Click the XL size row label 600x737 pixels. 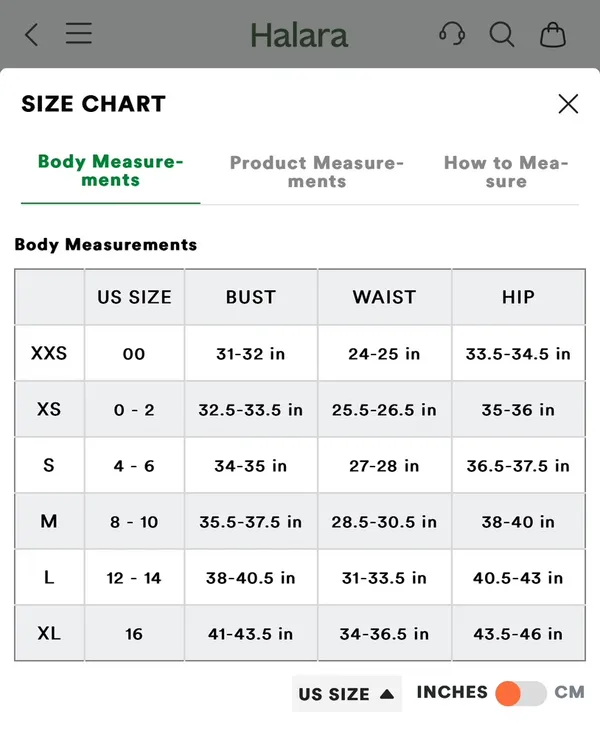(49, 633)
